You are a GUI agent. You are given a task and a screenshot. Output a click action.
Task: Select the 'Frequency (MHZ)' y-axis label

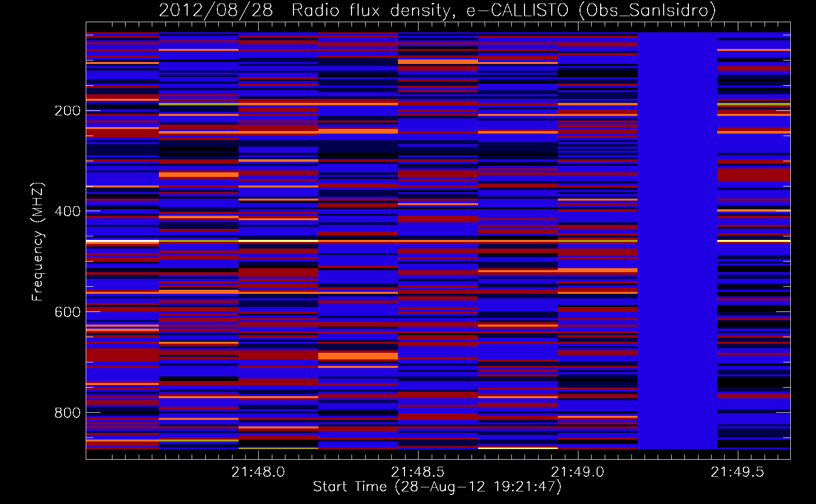click(38, 241)
